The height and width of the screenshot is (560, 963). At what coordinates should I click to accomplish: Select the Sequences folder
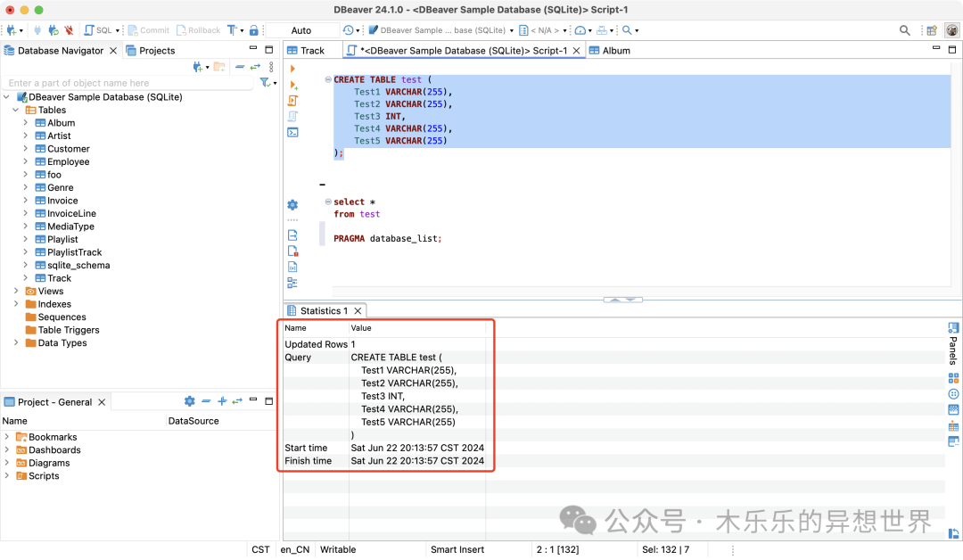point(62,317)
